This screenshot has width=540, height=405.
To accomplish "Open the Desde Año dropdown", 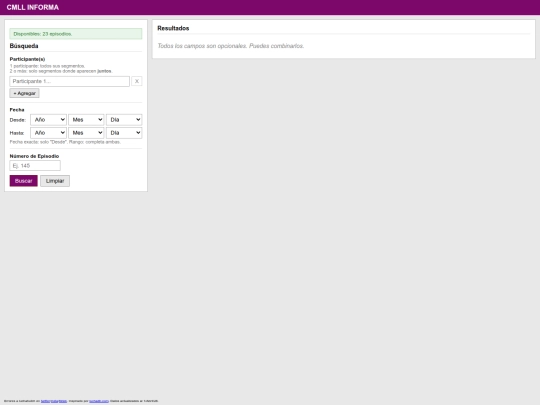I will pos(48,120).
